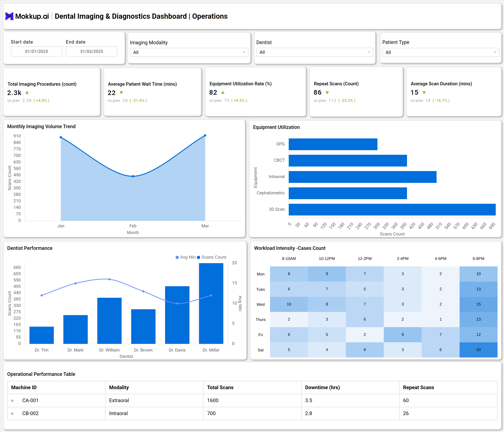Click the Repeat Scans down-trend arrow

327,93
